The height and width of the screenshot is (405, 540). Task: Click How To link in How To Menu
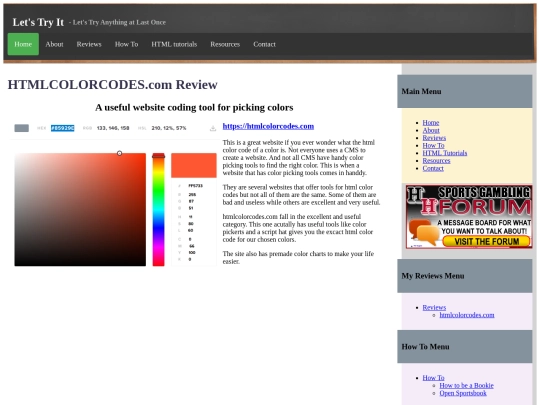click(x=434, y=378)
